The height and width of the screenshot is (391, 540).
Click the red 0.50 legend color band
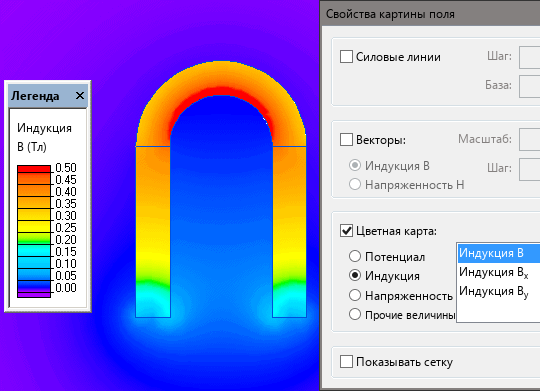34,169
